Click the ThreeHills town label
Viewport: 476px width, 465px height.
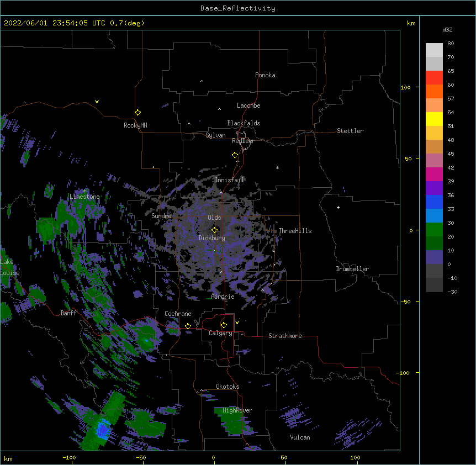coord(295,231)
